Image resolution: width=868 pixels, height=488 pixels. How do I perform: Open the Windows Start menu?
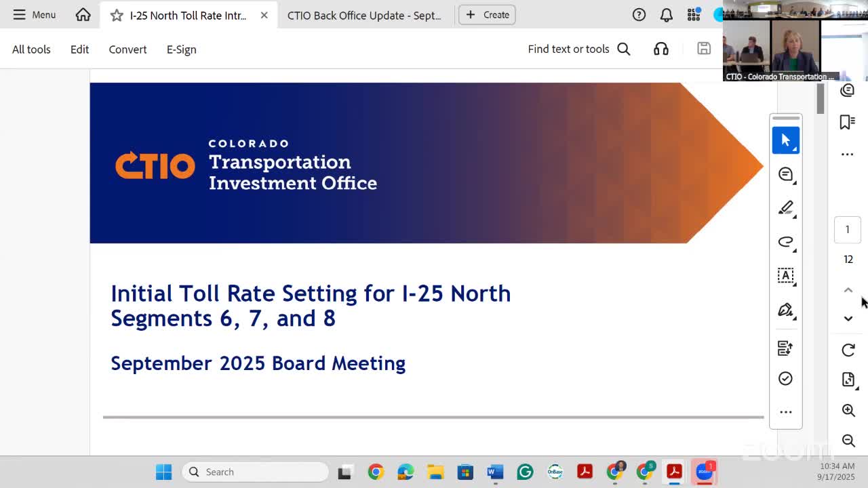click(164, 472)
